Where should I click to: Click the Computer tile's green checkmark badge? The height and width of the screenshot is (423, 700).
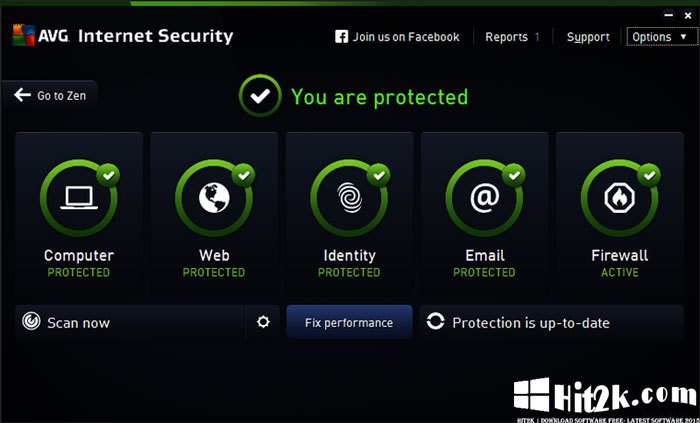108,174
